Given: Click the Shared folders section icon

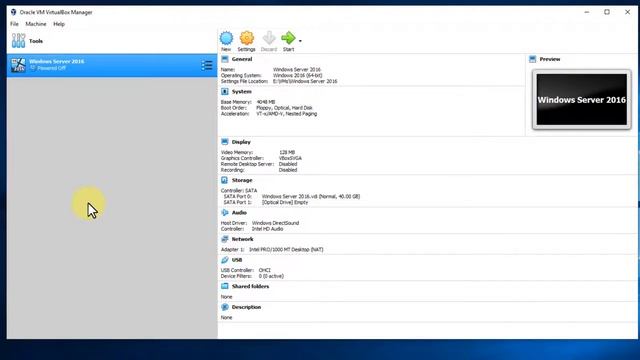Looking at the screenshot, I should [x=224, y=287].
